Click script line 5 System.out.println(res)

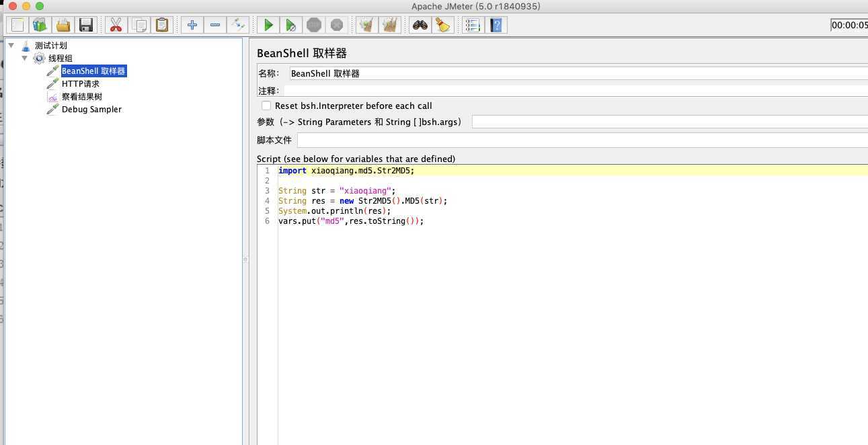pyautogui.click(x=334, y=211)
